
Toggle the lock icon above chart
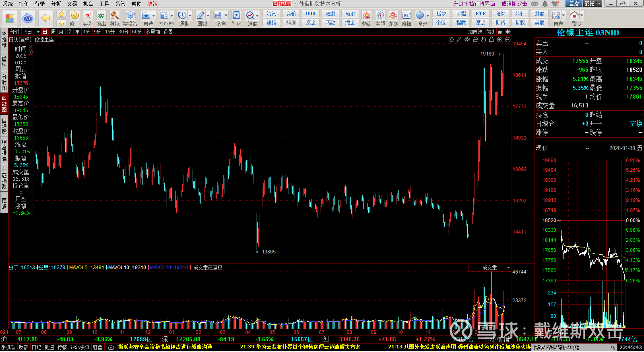491,39
